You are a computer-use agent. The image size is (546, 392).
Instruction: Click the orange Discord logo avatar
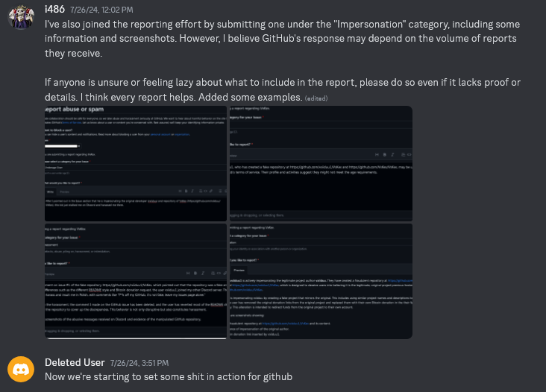click(21, 369)
